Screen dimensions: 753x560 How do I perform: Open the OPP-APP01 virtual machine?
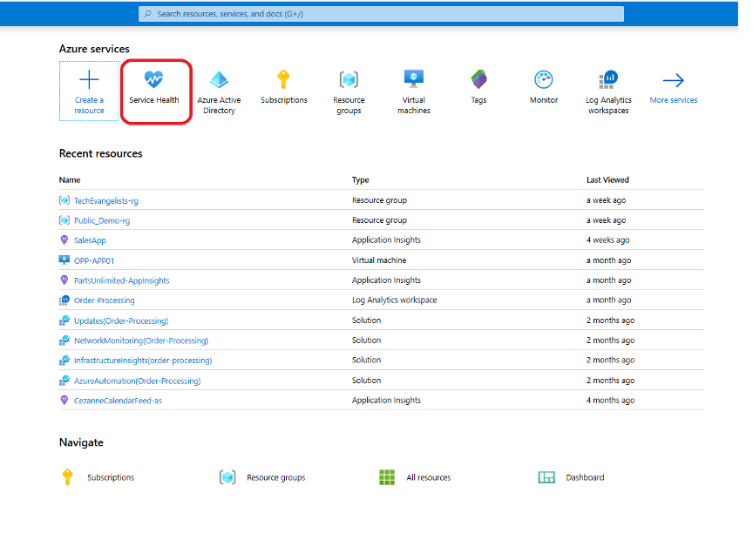click(x=94, y=260)
